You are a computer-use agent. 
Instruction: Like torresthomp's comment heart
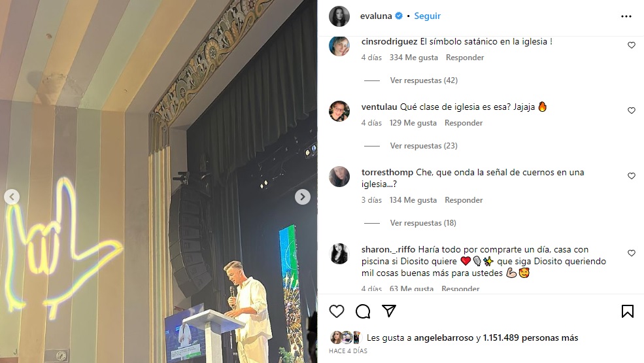pyautogui.click(x=632, y=176)
